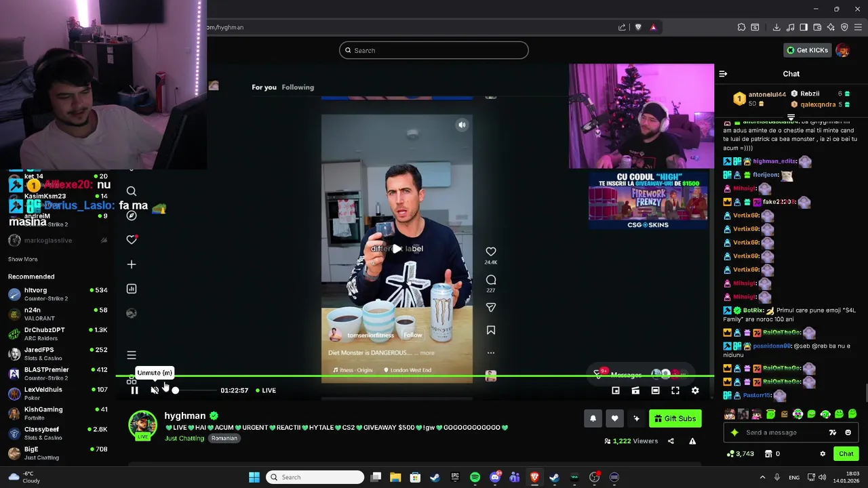Open Just Chatting category link

coord(184,439)
